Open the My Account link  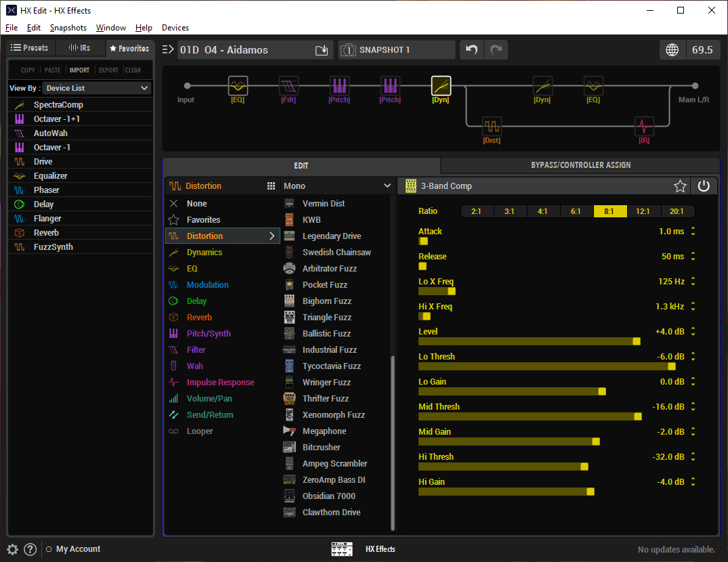78,549
